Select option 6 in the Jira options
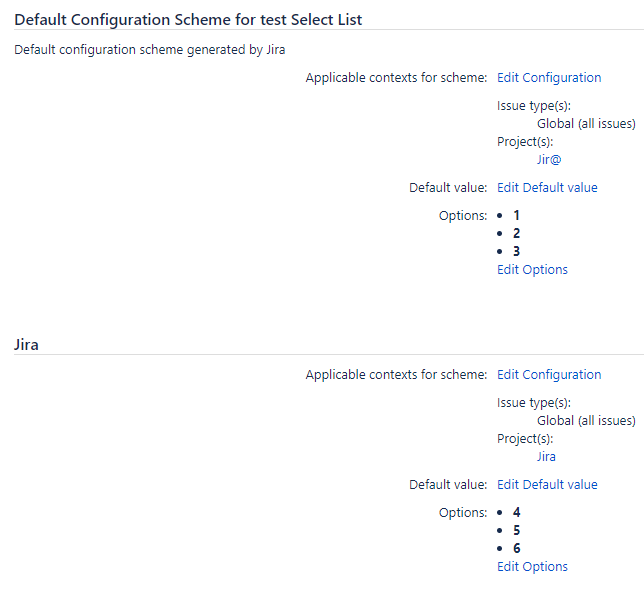The height and width of the screenshot is (615, 644). point(516,548)
